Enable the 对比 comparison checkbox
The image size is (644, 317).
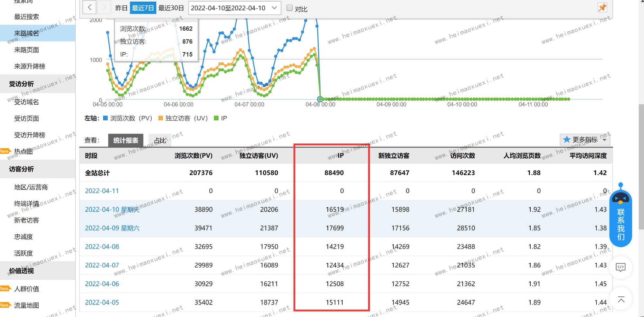(289, 8)
